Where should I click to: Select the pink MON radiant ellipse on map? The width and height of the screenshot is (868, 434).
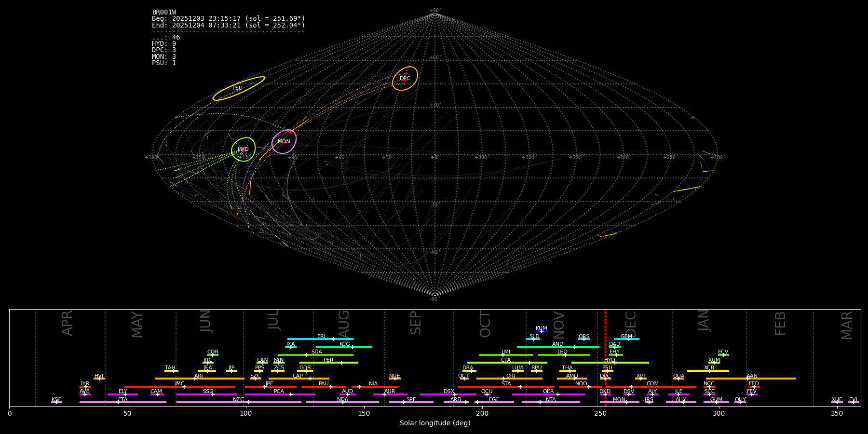point(284,141)
